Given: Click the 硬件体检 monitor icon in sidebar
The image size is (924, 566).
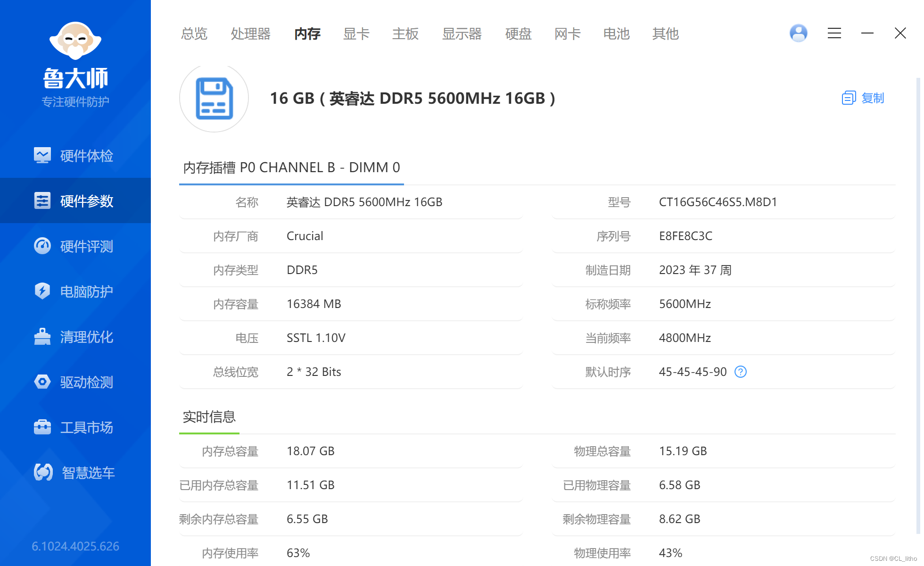Looking at the screenshot, I should pyautogui.click(x=42, y=155).
